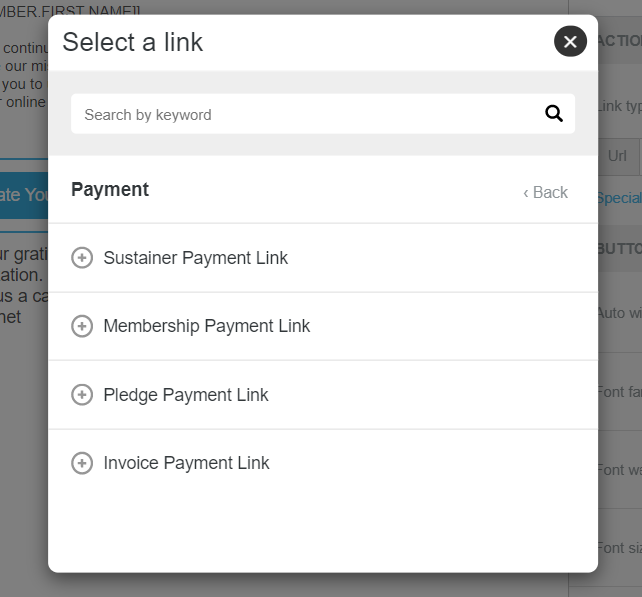
Task: Close the Select a link dialog
Action: pos(570,41)
